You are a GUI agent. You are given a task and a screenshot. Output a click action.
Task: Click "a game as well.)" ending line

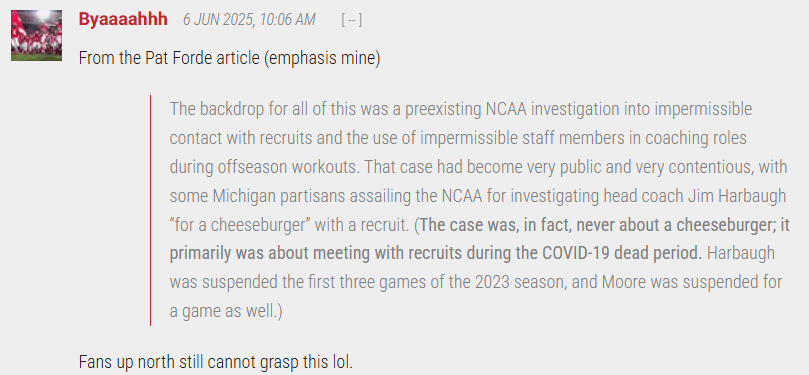(x=226, y=312)
